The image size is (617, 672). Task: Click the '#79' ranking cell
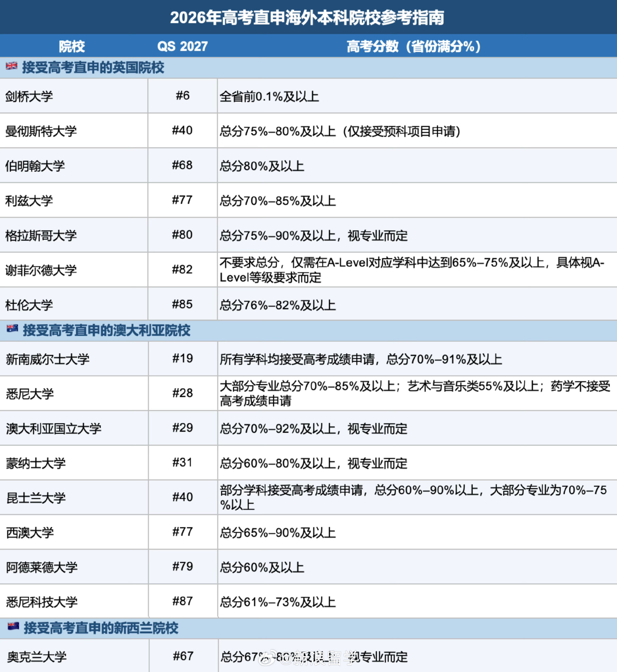(x=183, y=566)
